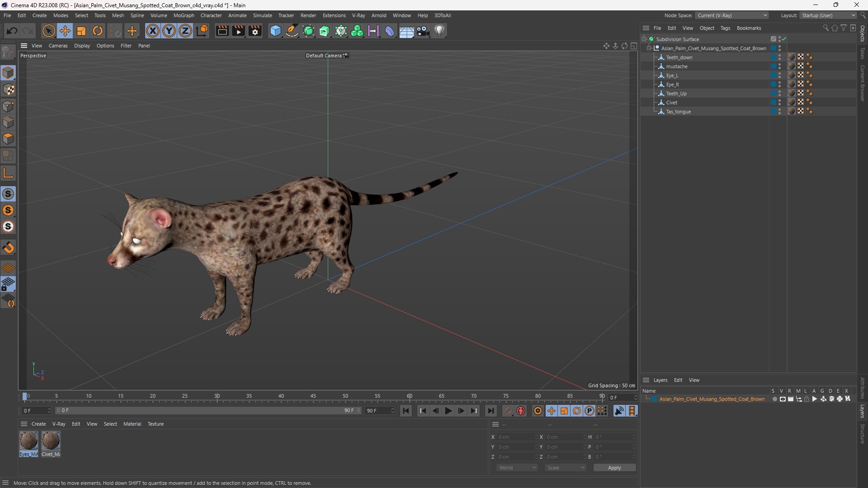Open Layout dropdown Startup (User)

click(x=829, y=15)
